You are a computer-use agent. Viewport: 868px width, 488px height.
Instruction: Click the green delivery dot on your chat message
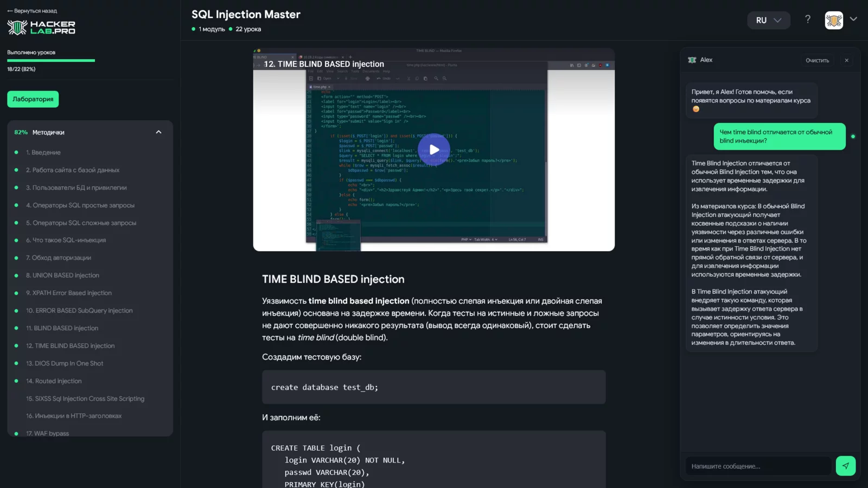pos(852,137)
